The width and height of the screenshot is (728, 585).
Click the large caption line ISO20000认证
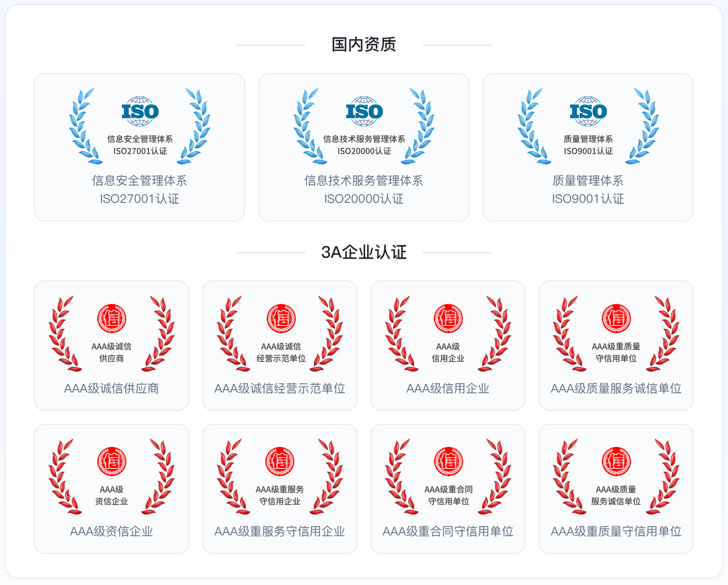pos(364,199)
